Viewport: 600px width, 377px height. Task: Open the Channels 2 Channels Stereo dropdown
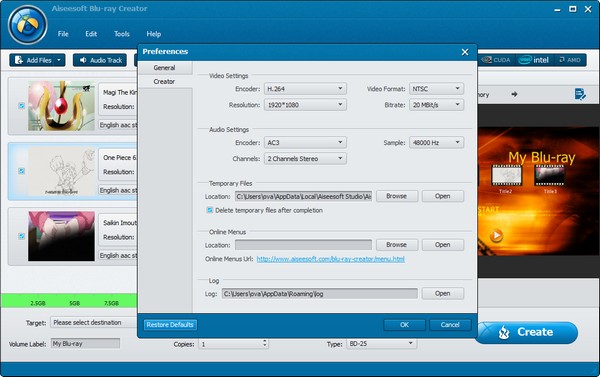(305, 159)
